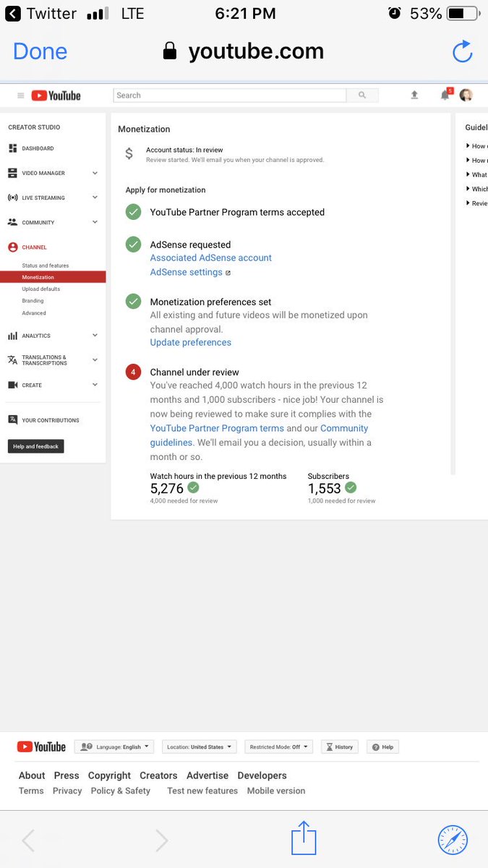Open the hamburger guide menu icon
This screenshot has width=488, height=868.
tap(21, 95)
